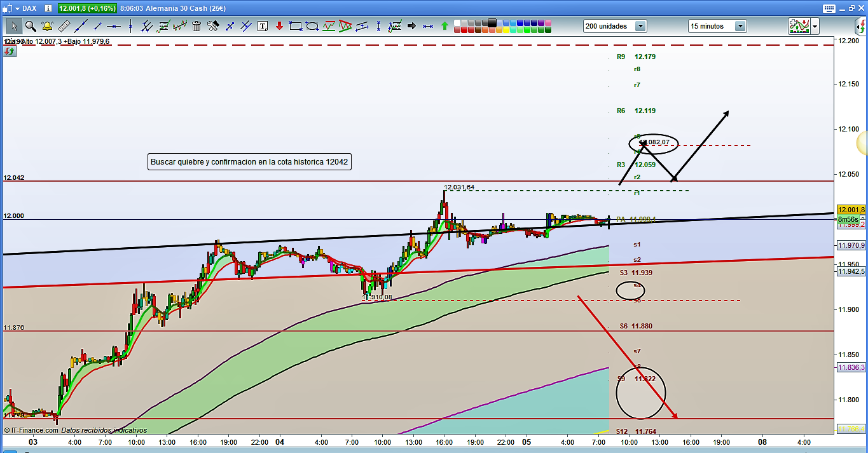Click the 'Buscar quiebre y confirmacion' text note

tap(249, 162)
